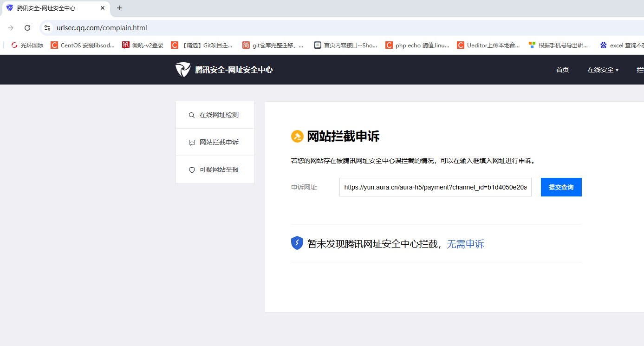Click the magnifier icon beside 在线网址检测

[192, 115]
